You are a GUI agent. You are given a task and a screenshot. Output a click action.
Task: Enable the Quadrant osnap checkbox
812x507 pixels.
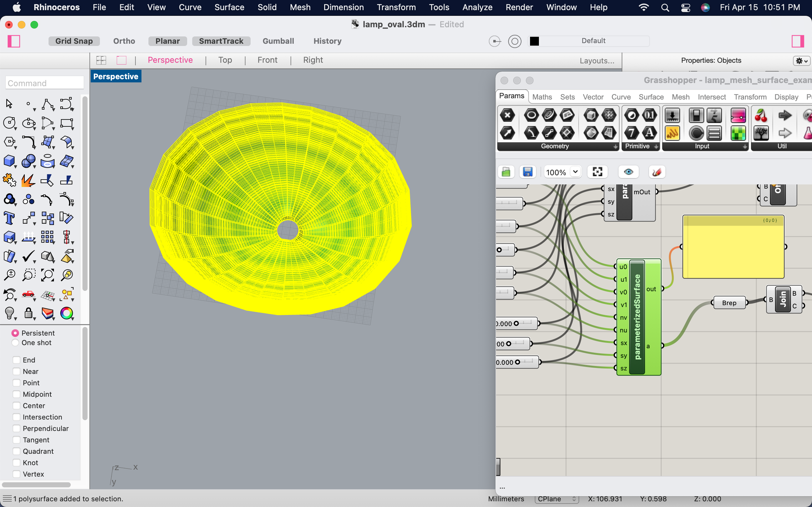pos(16,451)
